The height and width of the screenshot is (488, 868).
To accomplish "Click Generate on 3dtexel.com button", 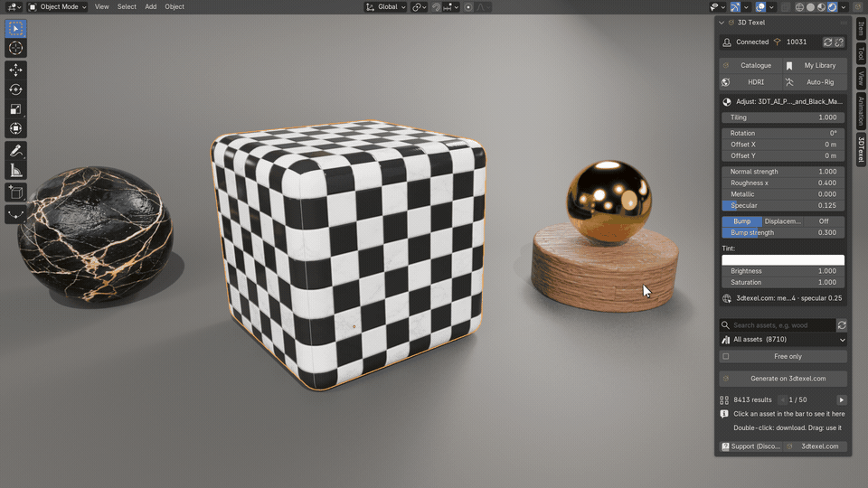I will click(x=783, y=379).
